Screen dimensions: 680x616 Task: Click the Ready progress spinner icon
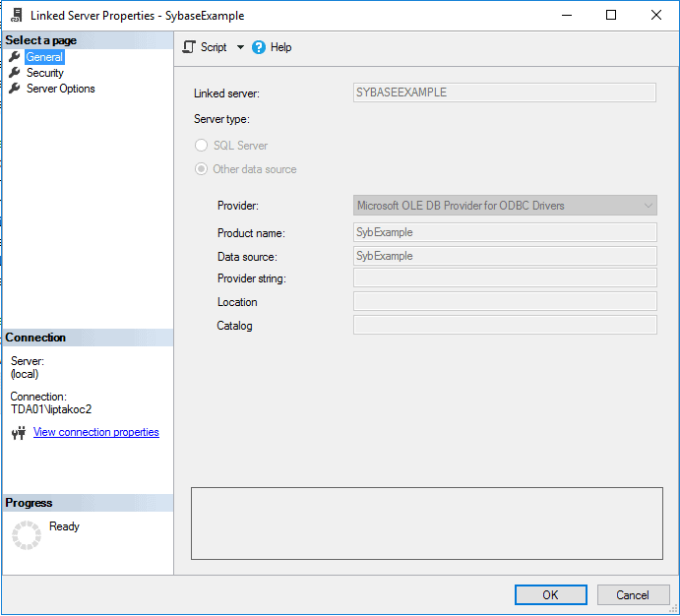27,535
